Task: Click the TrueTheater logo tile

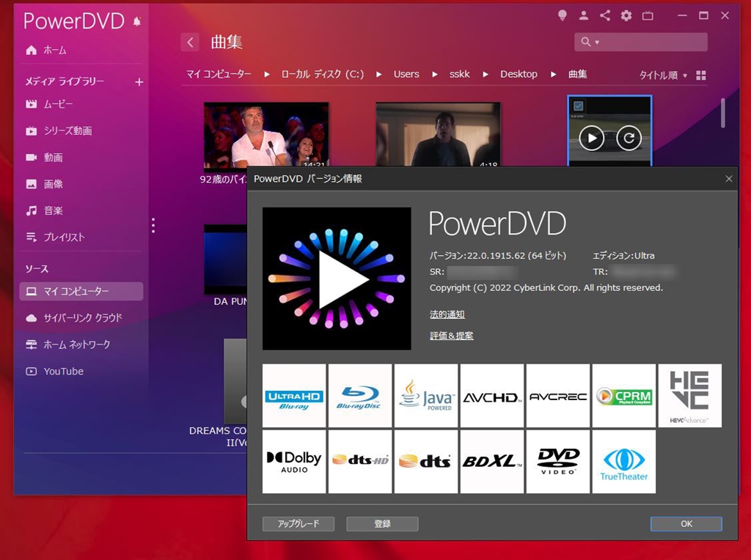Action: click(x=624, y=461)
